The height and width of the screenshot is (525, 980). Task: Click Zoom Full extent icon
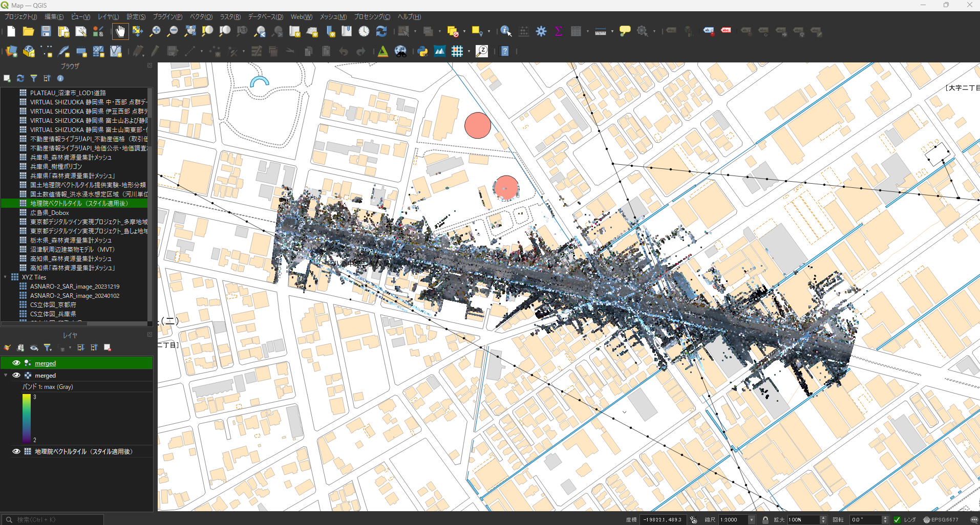(190, 32)
